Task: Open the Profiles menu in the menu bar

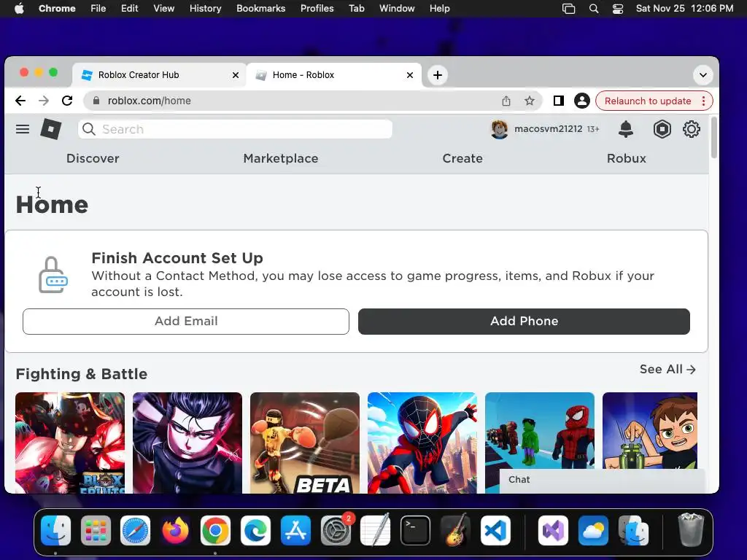Action: point(317,9)
